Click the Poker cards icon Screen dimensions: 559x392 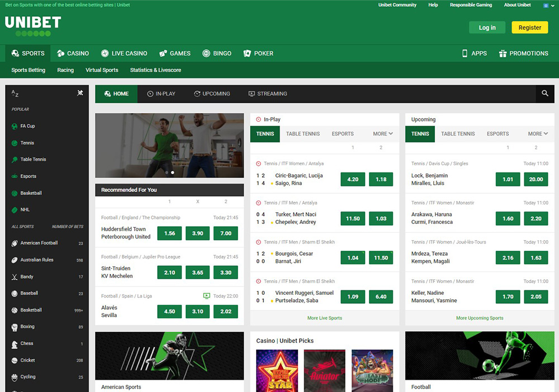pos(247,54)
